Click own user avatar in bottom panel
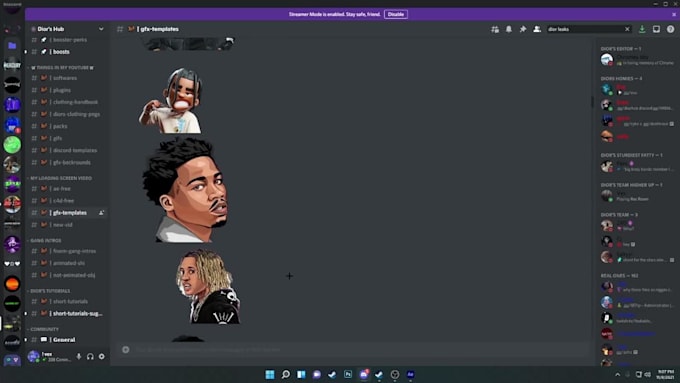Image resolution: width=680 pixels, height=383 pixels. coord(33,357)
